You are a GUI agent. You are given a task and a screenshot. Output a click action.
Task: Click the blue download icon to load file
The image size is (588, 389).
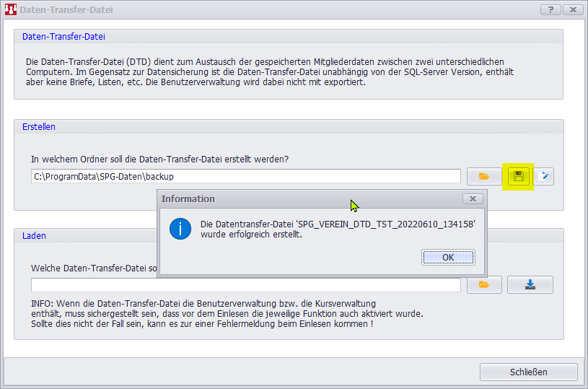[x=530, y=284]
